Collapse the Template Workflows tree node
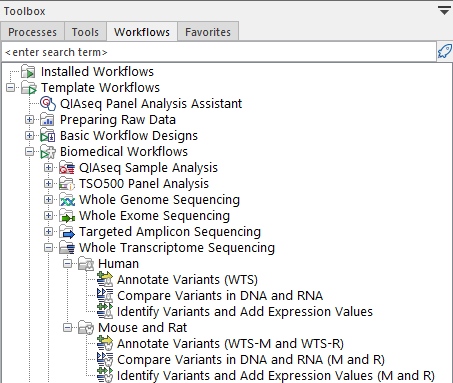 coord(10,88)
